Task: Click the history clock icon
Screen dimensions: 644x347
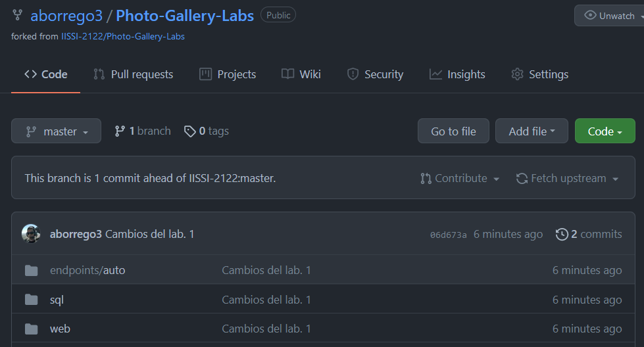Action: coord(562,234)
